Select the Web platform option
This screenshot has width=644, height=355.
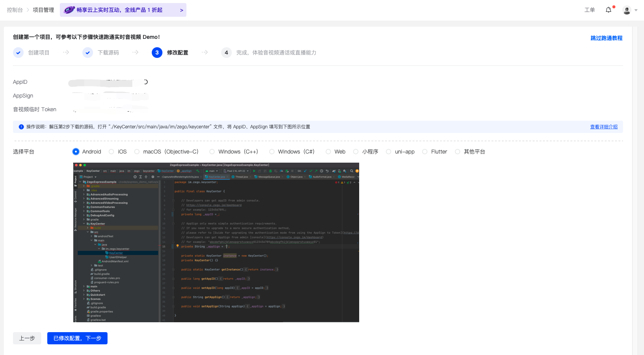[328, 152]
